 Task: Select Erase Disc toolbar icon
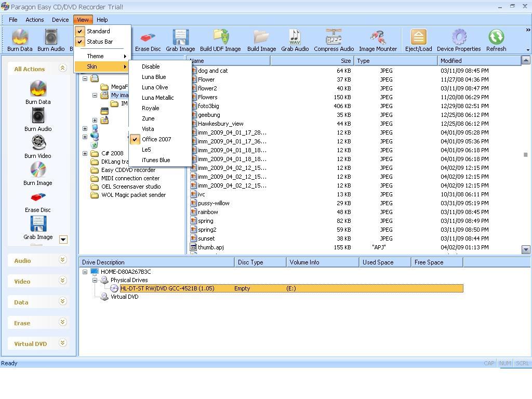click(x=148, y=37)
